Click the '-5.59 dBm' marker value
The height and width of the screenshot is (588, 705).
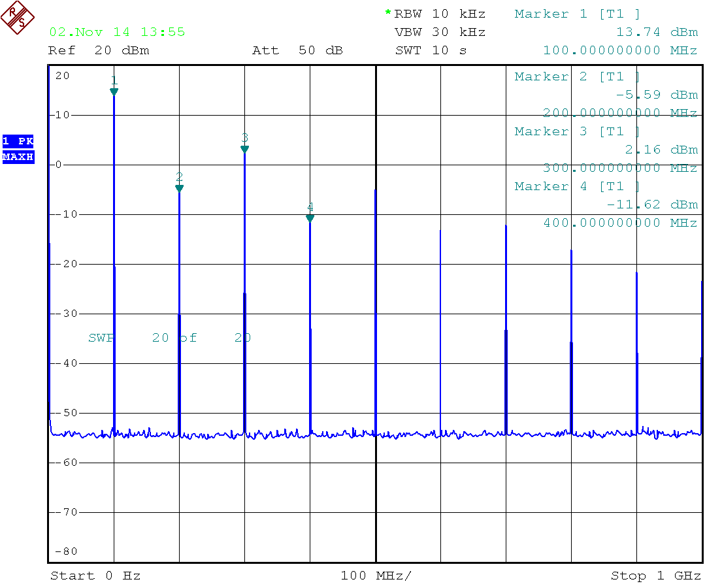tap(657, 95)
